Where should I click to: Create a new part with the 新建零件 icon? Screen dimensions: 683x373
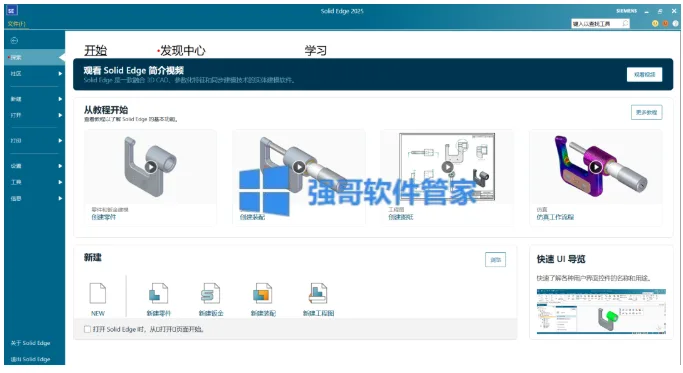(x=159, y=293)
